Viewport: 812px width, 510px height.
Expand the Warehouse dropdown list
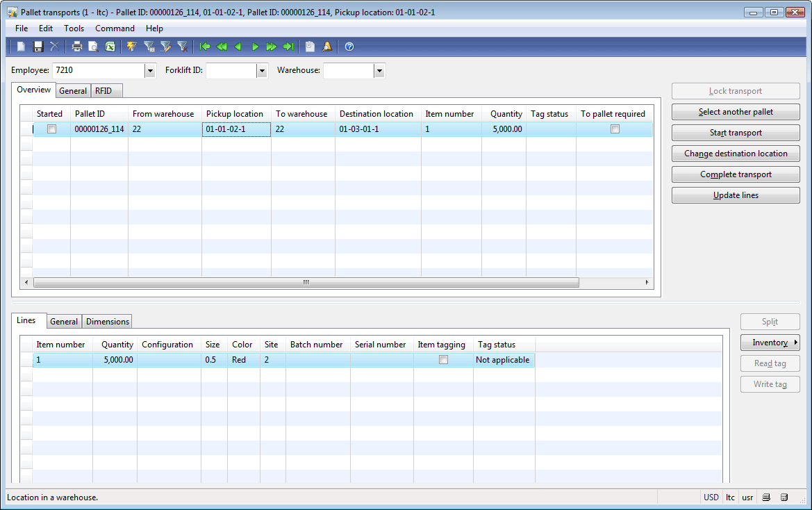(379, 71)
